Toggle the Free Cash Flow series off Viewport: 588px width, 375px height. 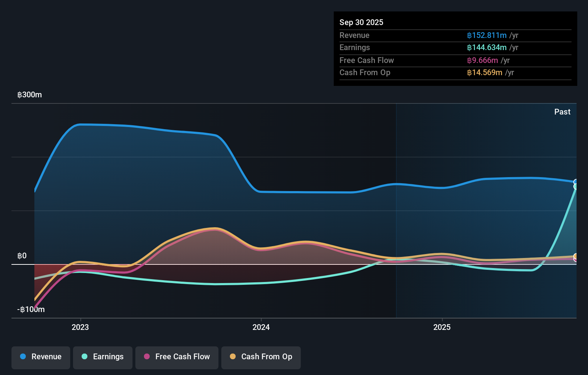click(177, 357)
